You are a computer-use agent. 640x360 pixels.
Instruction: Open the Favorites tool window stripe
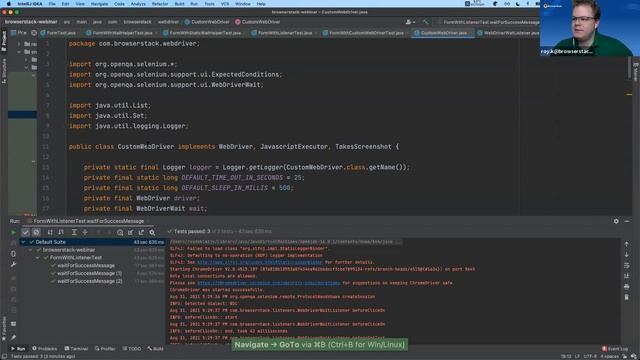tap(4, 328)
